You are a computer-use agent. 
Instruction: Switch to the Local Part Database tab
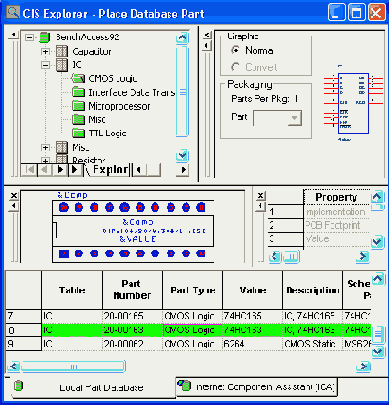click(x=90, y=387)
